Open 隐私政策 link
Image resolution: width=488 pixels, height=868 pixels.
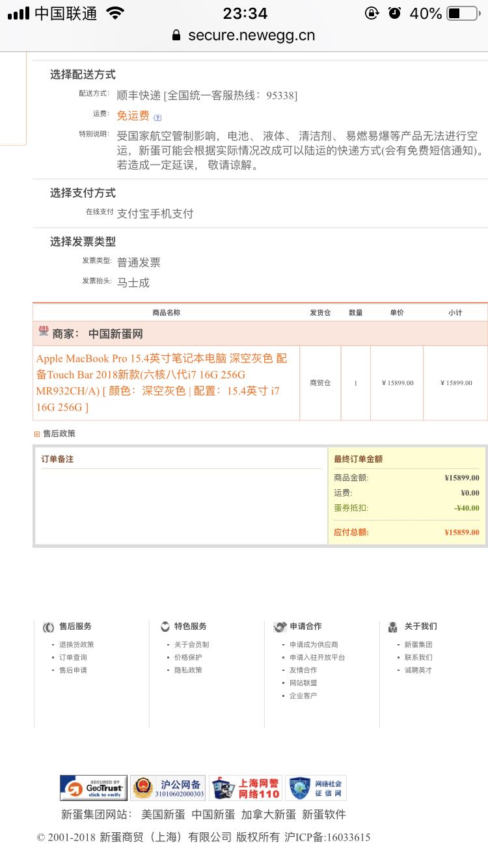(x=188, y=670)
